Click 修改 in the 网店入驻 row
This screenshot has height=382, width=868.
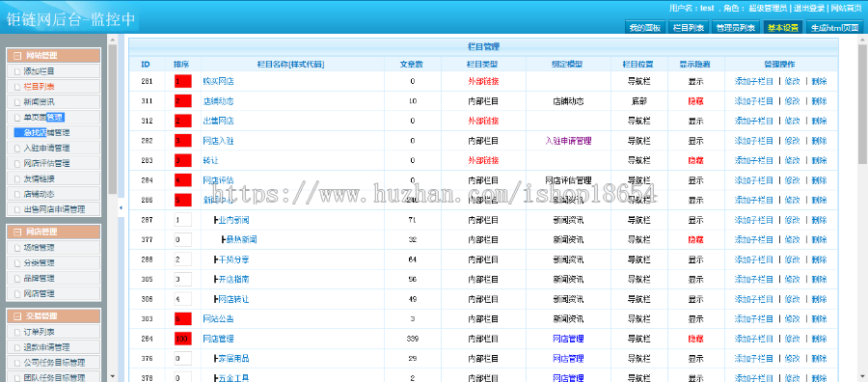click(792, 141)
